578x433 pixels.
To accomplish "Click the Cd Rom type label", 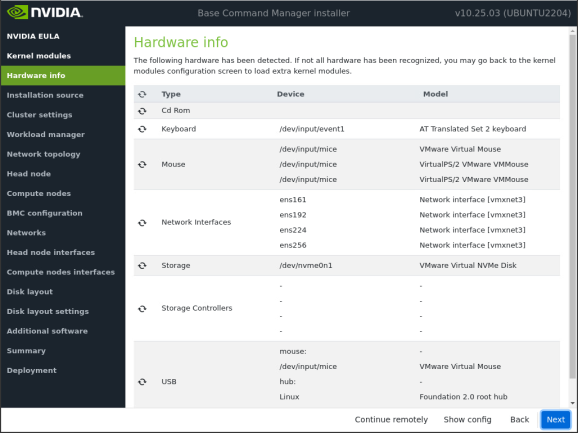I will coord(175,111).
